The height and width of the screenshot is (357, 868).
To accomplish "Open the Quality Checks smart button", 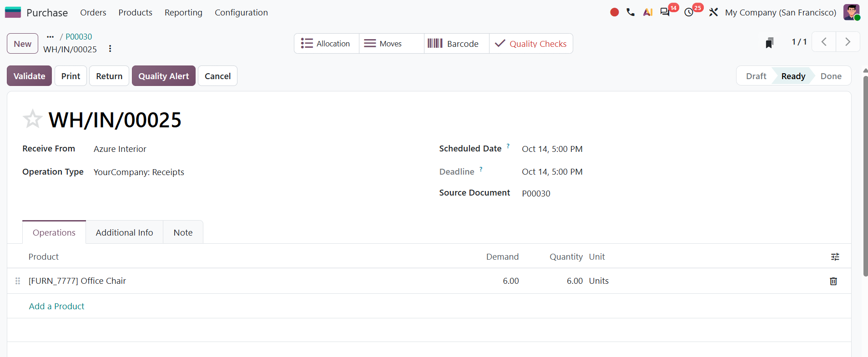I will tap(531, 44).
